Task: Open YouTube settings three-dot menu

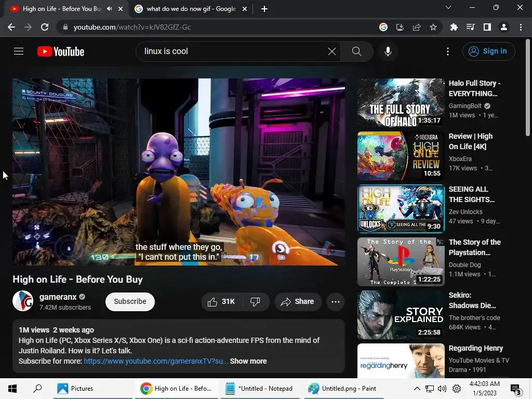Action: [448, 51]
